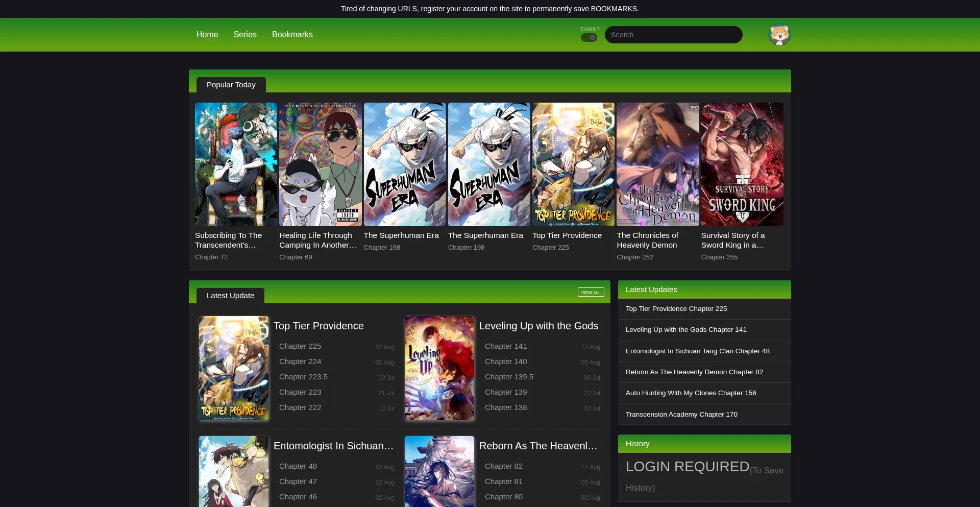Focus the Search input field
The width and height of the screenshot is (980, 507).
pyautogui.click(x=674, y=35)
